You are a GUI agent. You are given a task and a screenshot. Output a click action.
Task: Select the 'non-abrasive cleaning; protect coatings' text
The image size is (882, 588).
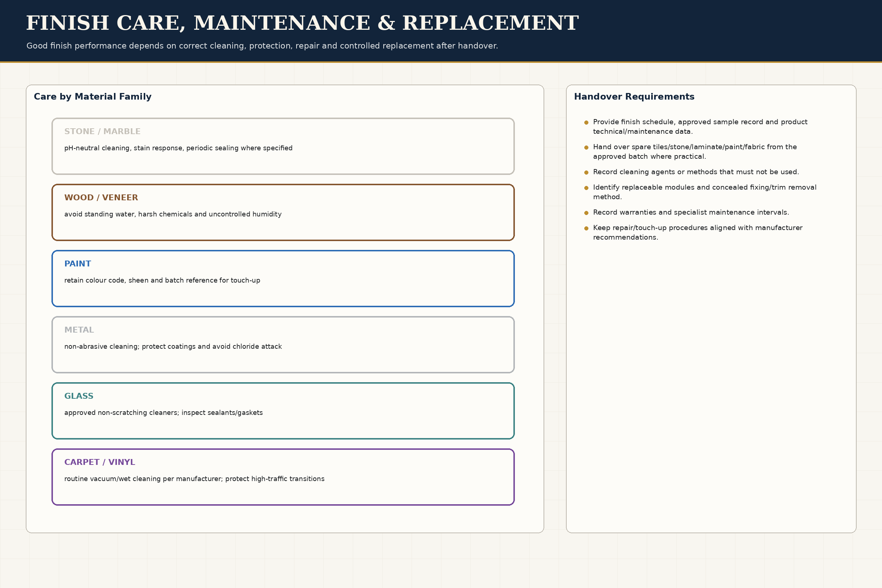[x=173, y=347]
